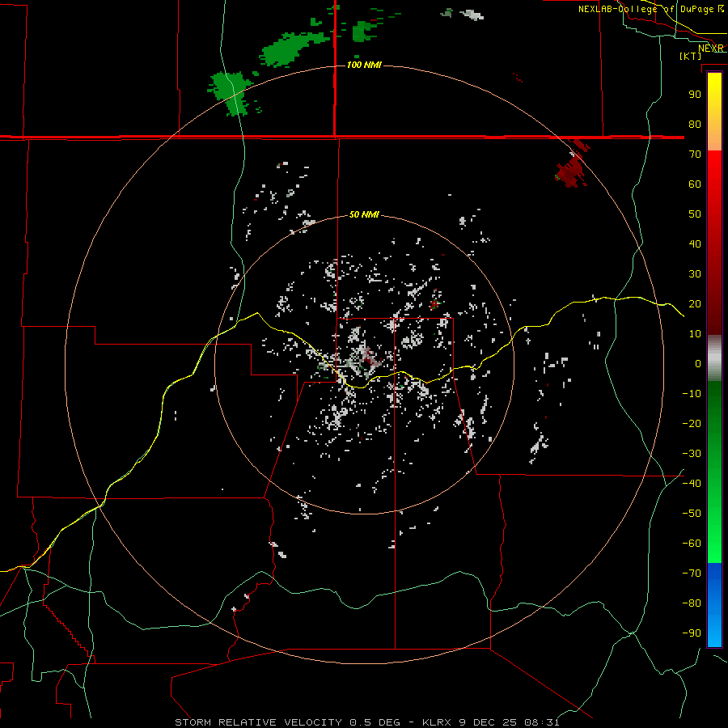This screenshot has width=728, height=728.
Task: Click the -50 scale label
Action: [692, 514]
